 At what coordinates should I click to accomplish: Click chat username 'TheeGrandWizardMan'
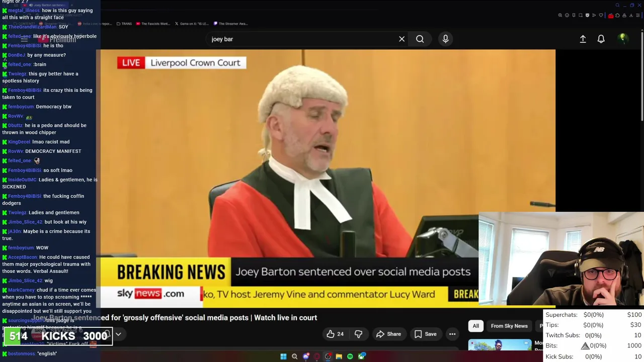pos(32,27)
